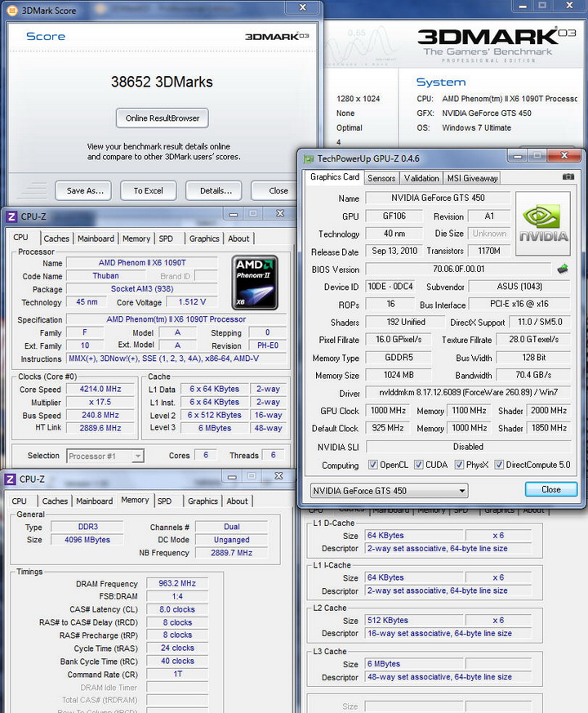Toggle the OpenCL checkbox
This screenshot has width=588, height=713.
[x=373, y=465]
